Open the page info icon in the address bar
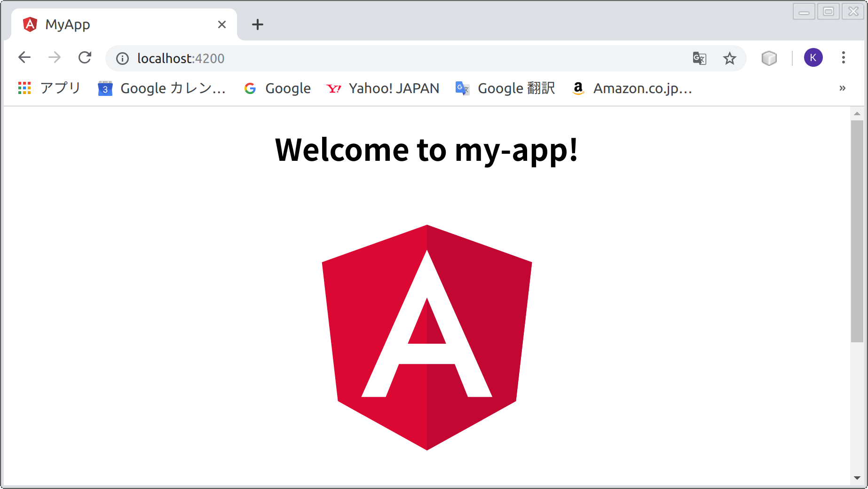868x489 pixels. click(x=122, y=58)
